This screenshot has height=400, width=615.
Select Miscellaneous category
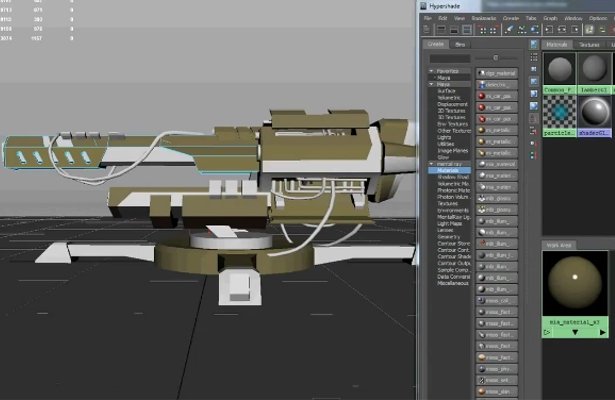453,283
